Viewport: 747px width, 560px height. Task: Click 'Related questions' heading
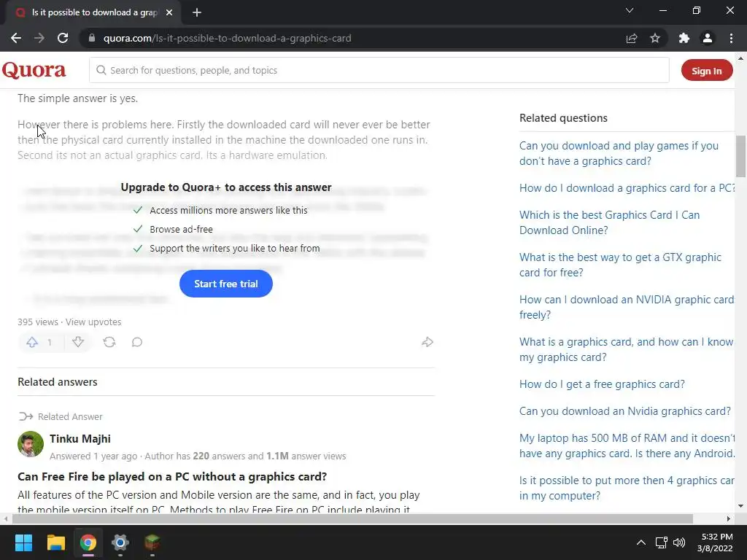point(563,118)
